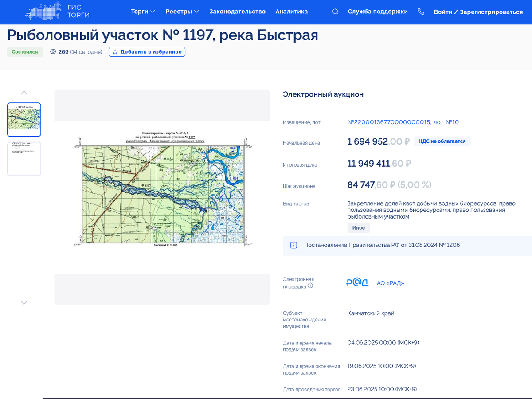Image resolution: width=532 pixels, height=399 pixels.
Task: Open the Аналитика menu item
Action: 291,12
